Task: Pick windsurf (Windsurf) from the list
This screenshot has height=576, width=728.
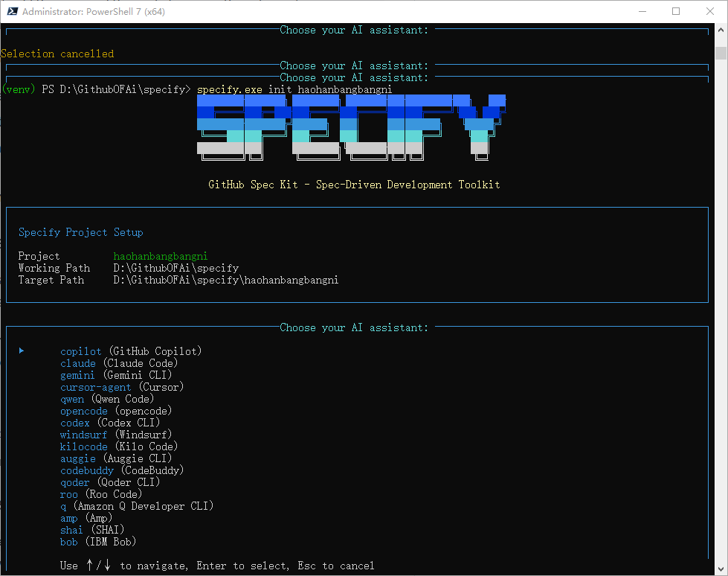Action: [116, 435]
